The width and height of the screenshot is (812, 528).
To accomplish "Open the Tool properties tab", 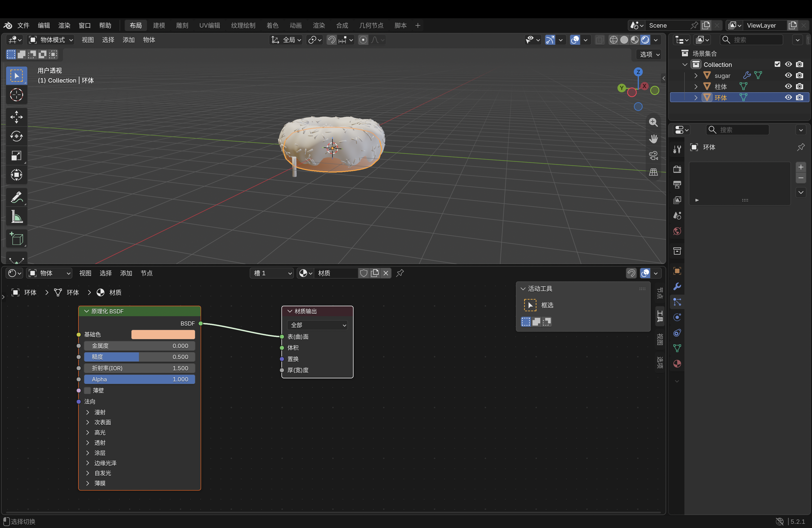I will [677, 149].
